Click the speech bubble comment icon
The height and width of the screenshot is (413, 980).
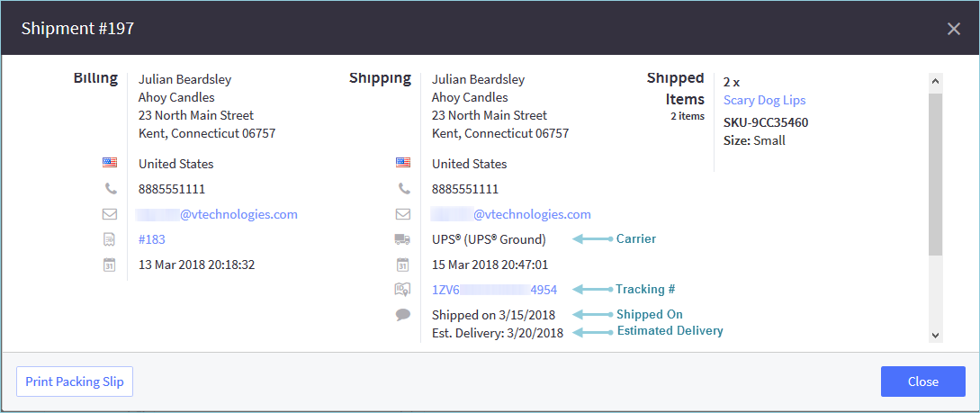tap(403, 315)
